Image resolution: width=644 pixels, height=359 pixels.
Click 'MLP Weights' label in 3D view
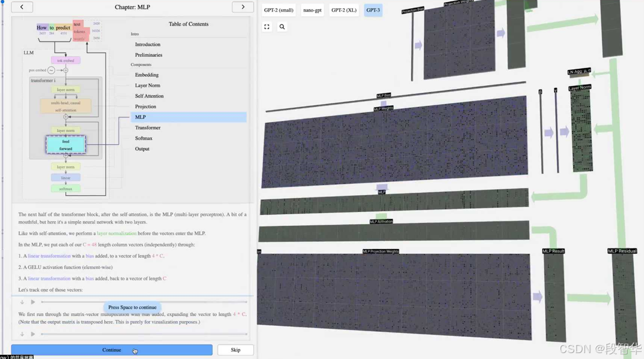(x=384, y=109)
